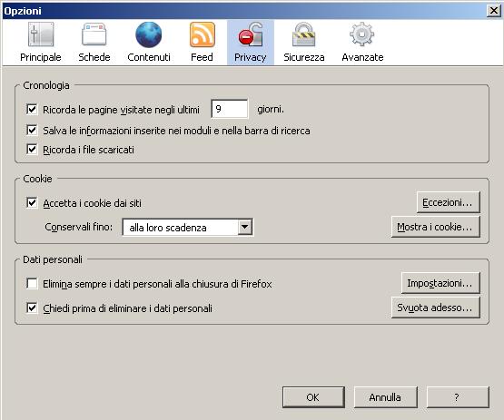
Task: Click the 'Eccezioni...' button
Action: (x=448, y=202)
